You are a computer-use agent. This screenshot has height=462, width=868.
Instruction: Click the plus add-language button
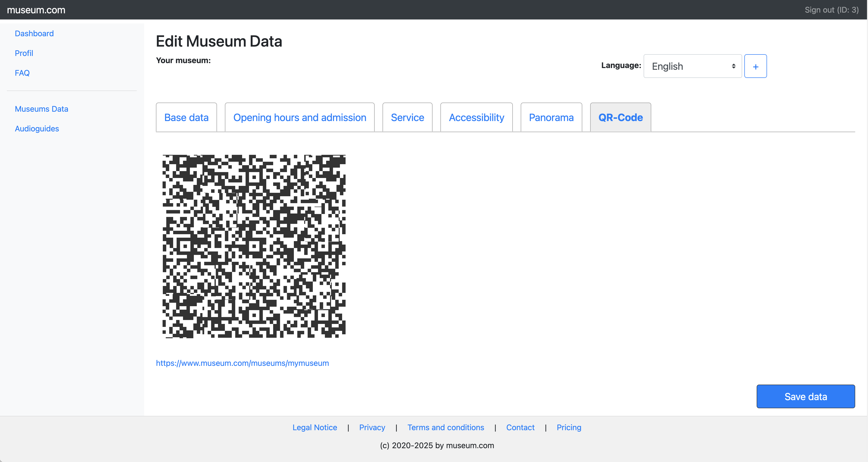(x=755, y=66)
